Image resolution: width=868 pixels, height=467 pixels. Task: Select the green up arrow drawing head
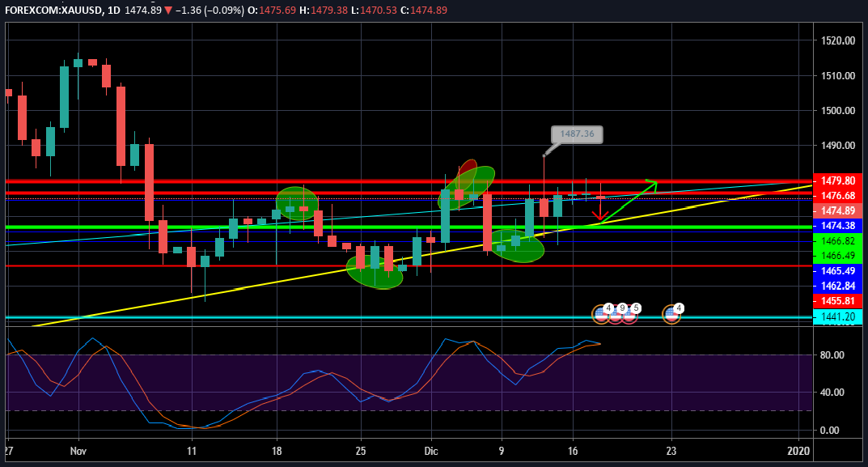point(652,184)
